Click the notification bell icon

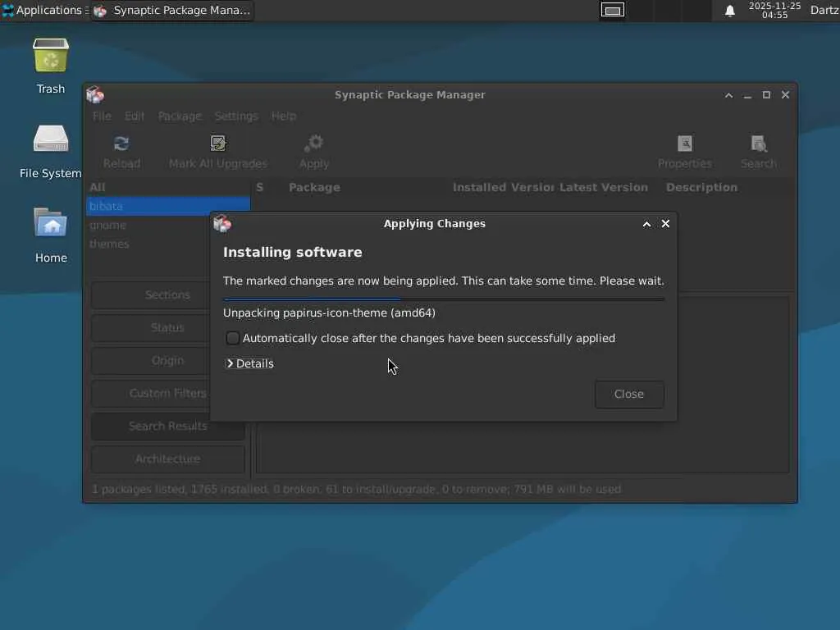pyautogui.click(x=729, y=11)
